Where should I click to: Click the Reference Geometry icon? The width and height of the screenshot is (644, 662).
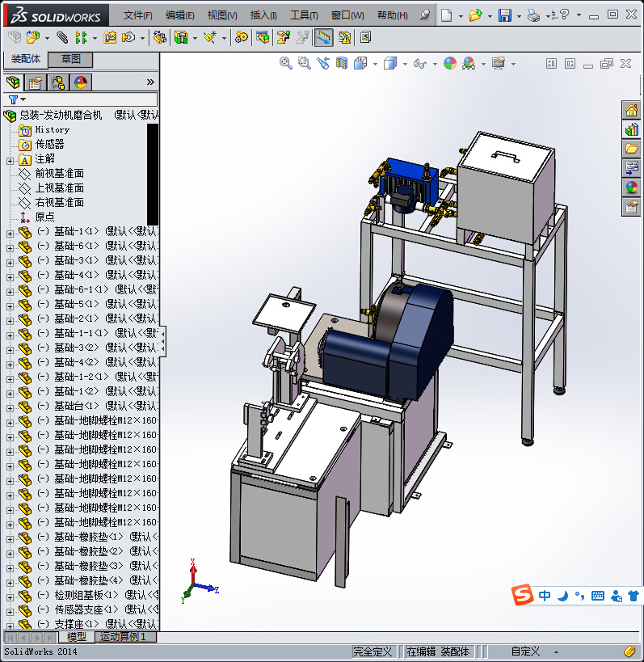click(210, 37)
